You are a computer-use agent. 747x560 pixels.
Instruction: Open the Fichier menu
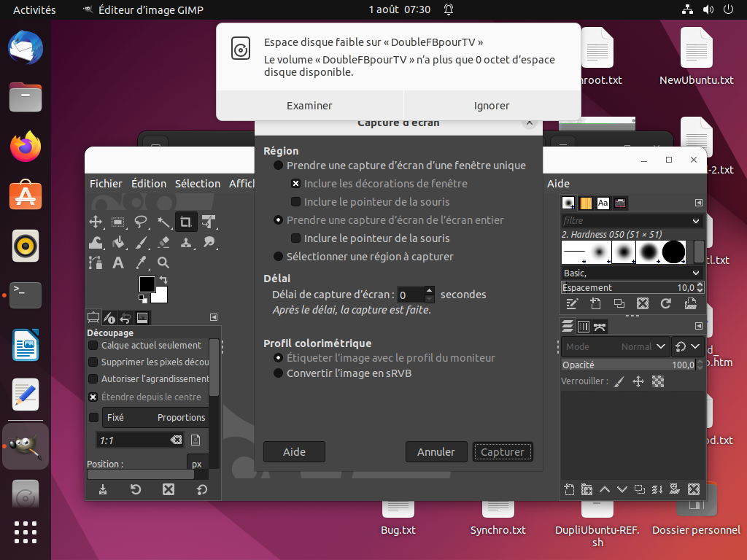point(106,184)
